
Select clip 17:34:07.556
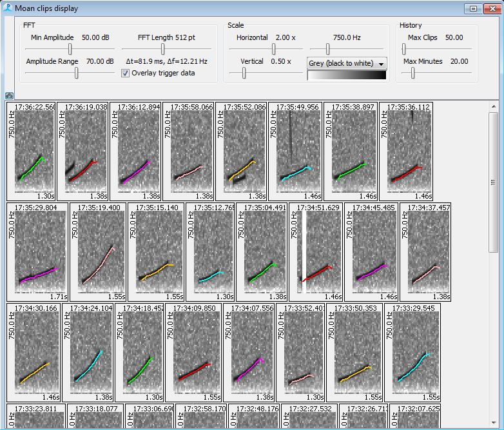(249, 353)
